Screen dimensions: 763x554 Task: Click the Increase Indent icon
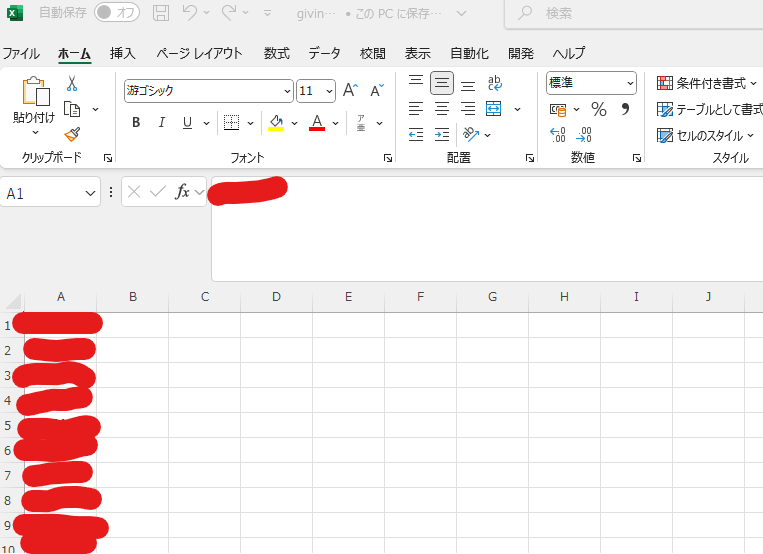tap(442, 134)
